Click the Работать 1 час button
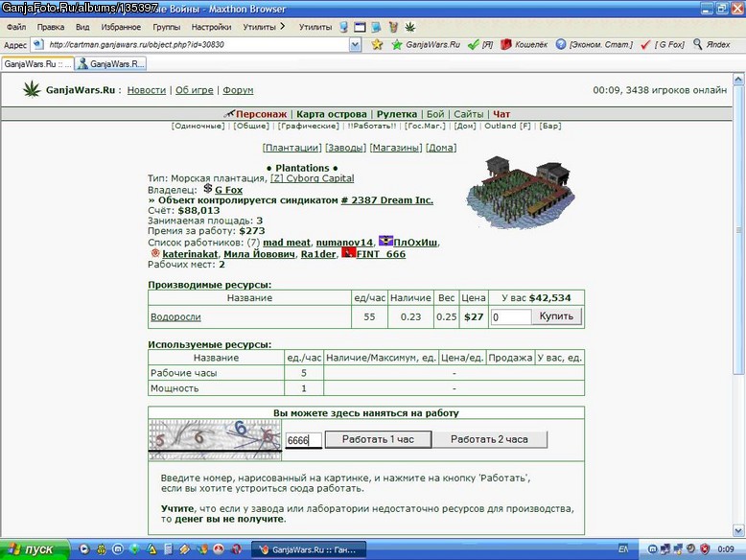 pos(378,439)
